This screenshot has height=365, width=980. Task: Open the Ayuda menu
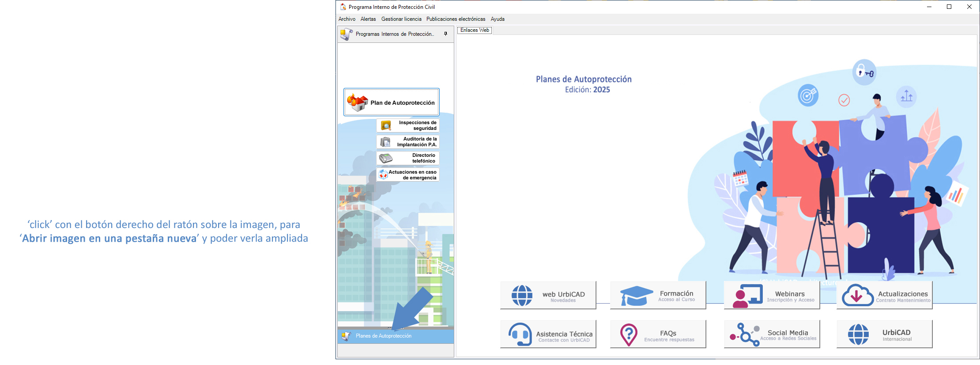pos(498,19)
